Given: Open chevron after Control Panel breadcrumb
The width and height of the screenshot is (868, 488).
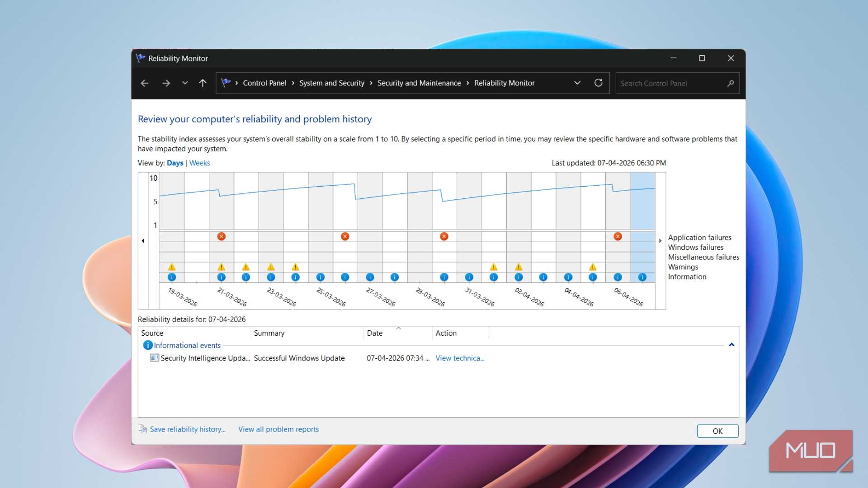Looking at the screenshot, I should tap(293, 83).
